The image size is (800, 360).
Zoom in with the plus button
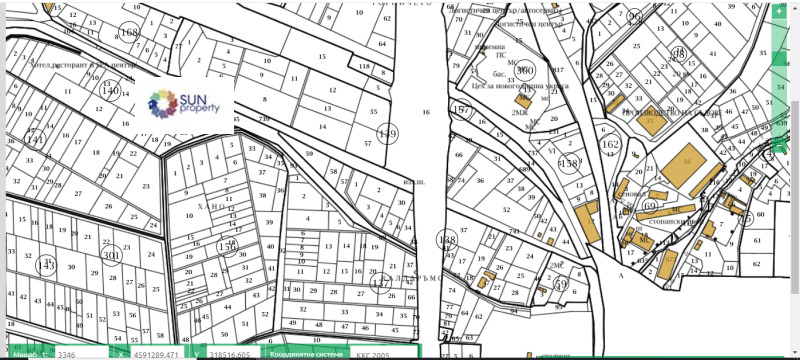click(x=779, y=12)
